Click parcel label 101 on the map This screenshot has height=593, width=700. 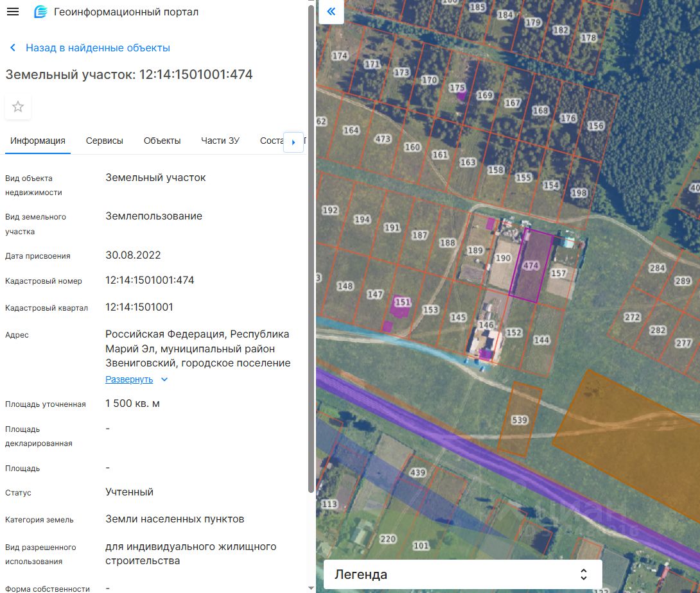[x=421, y=546]
